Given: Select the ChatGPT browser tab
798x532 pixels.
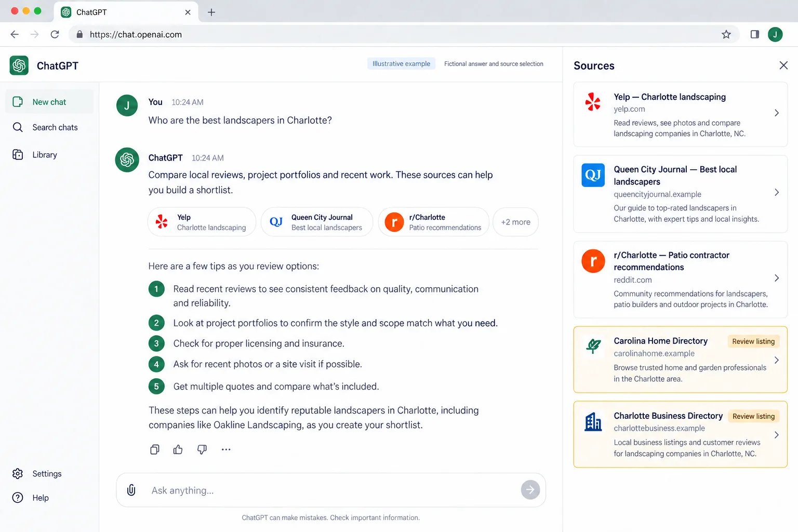Looking at the screenshot, I should pyautogui.click(x=126, y=12).
